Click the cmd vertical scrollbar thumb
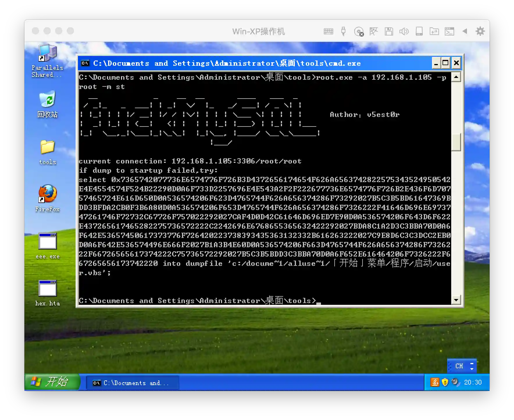 point(456,142)
